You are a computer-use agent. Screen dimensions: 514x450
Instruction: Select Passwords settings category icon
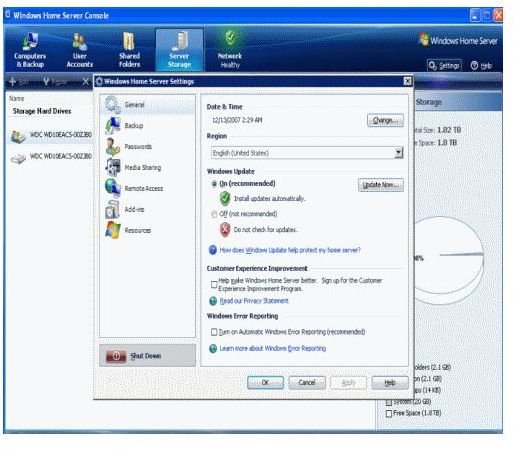tap(112, 147)
